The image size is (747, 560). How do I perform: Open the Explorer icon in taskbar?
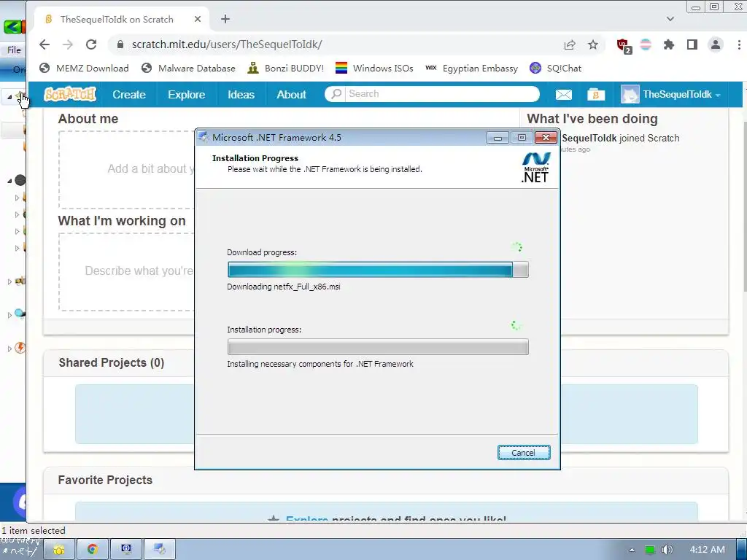[x=59, y=550]
